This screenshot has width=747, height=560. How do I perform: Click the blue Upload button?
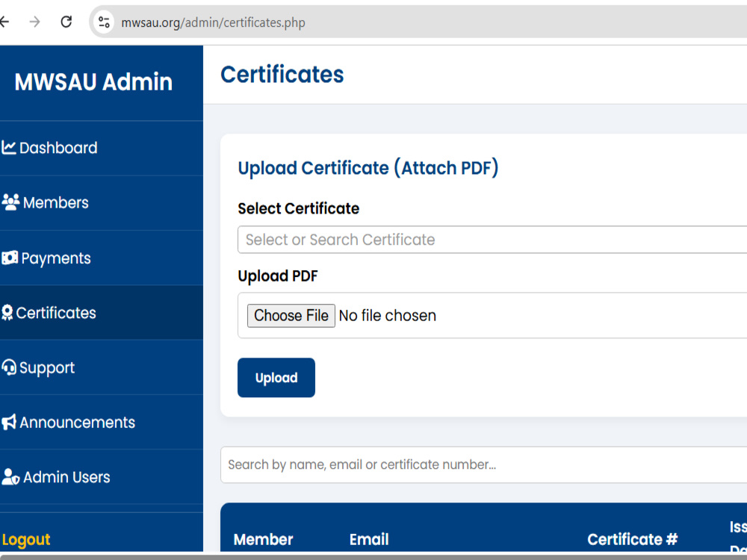pyautogui.click(x=276, y=378)
